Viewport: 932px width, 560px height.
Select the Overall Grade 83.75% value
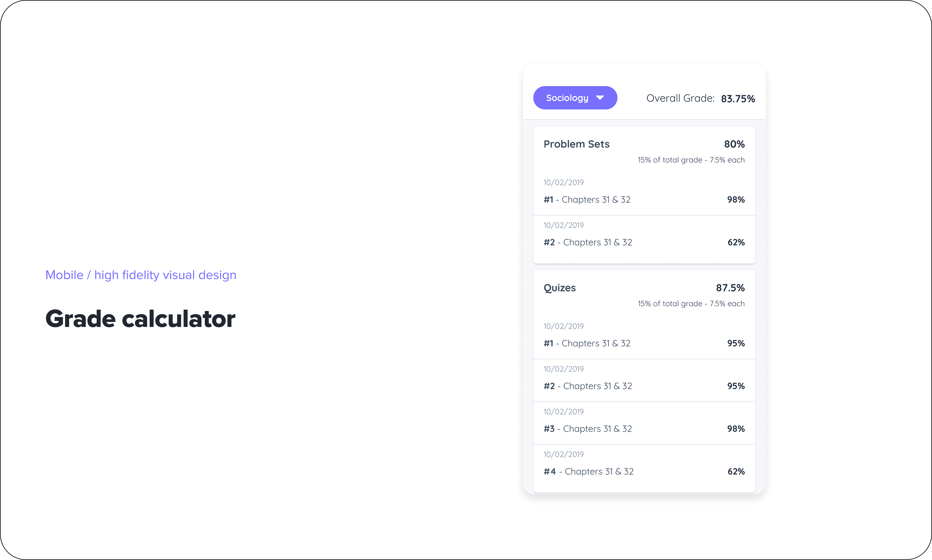tap(738, 99)
